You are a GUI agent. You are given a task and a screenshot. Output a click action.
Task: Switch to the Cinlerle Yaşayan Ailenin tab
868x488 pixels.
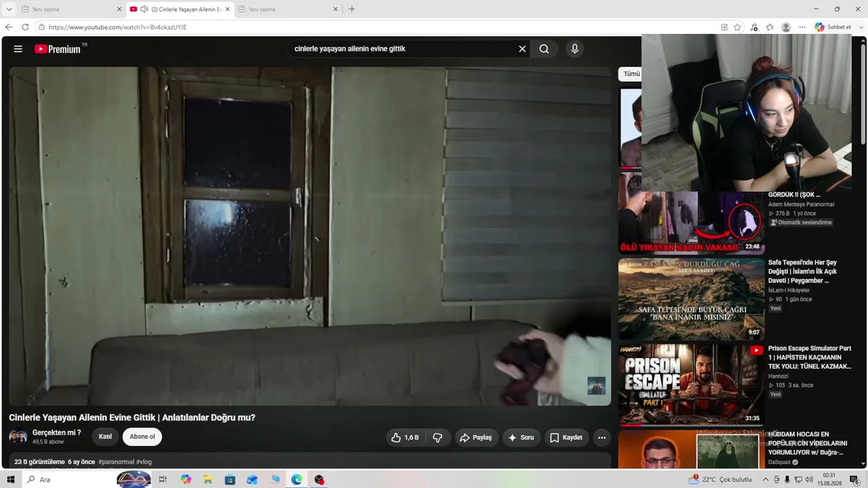[180, 9]
